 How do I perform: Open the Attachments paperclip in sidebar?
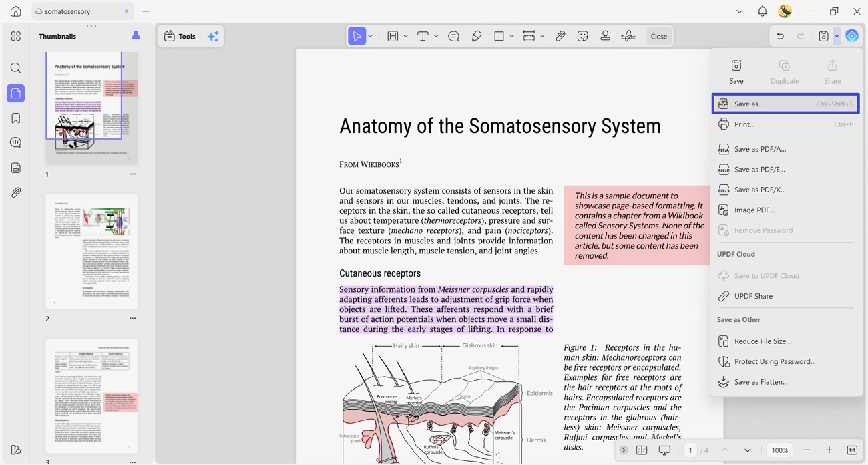(x=16, y=192)
